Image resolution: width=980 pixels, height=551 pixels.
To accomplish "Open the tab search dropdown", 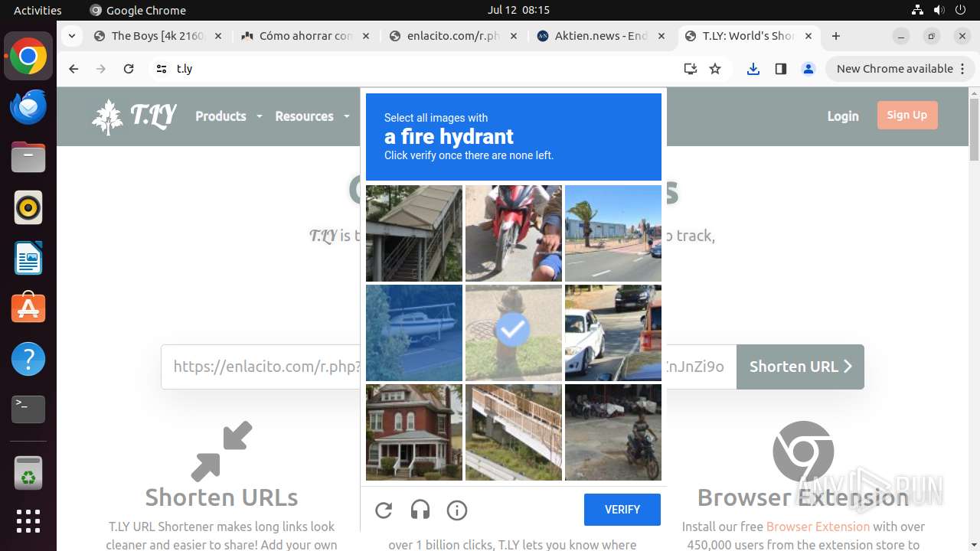I will click(71, 36).
